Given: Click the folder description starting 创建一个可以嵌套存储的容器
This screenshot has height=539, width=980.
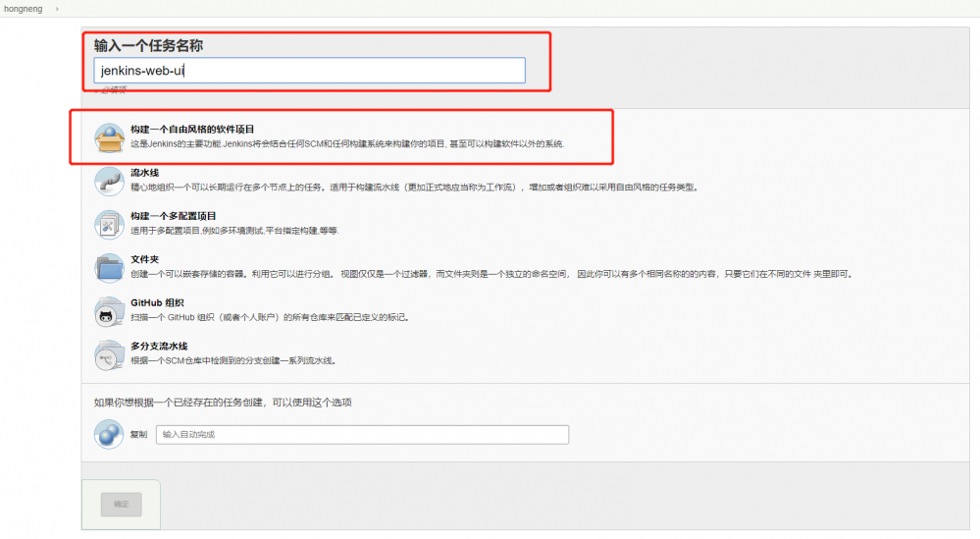Looking at the screenshot, I should click(491, 274).
